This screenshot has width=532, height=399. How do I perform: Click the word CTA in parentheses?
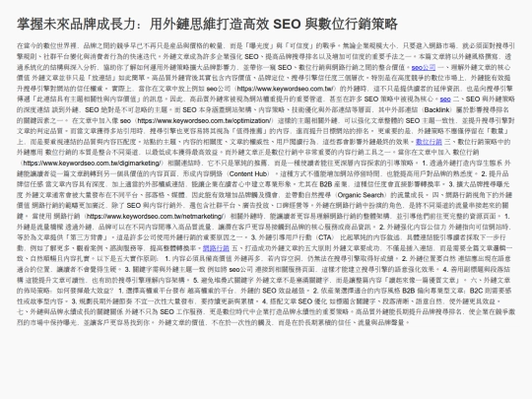point(325,237)
